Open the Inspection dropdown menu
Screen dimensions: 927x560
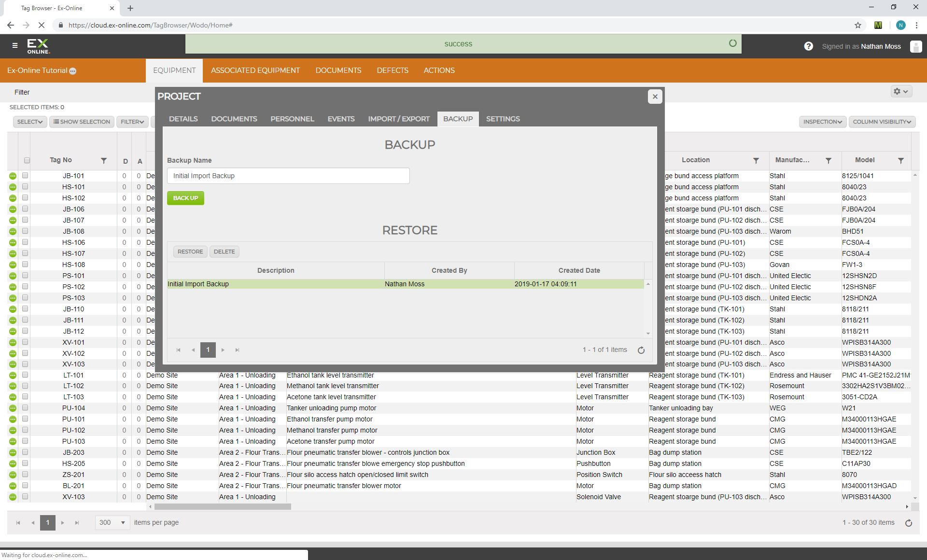coord(822,122)
